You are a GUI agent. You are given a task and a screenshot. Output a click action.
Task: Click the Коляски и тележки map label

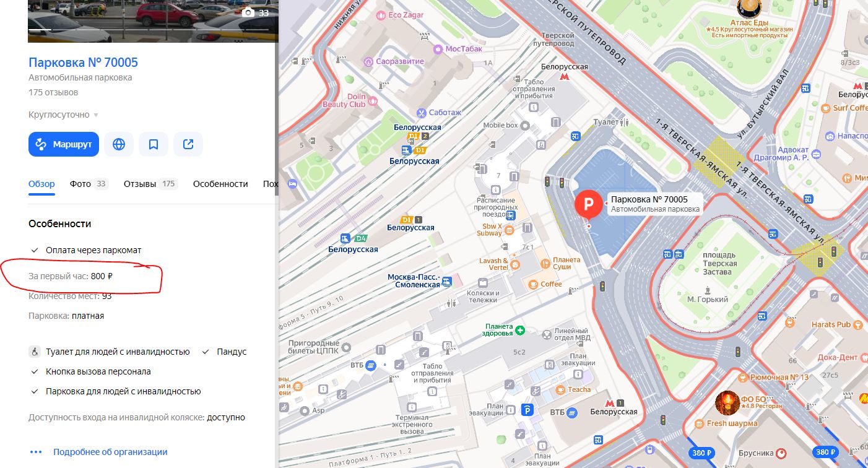pyautogui.click(x=482, y=297)
